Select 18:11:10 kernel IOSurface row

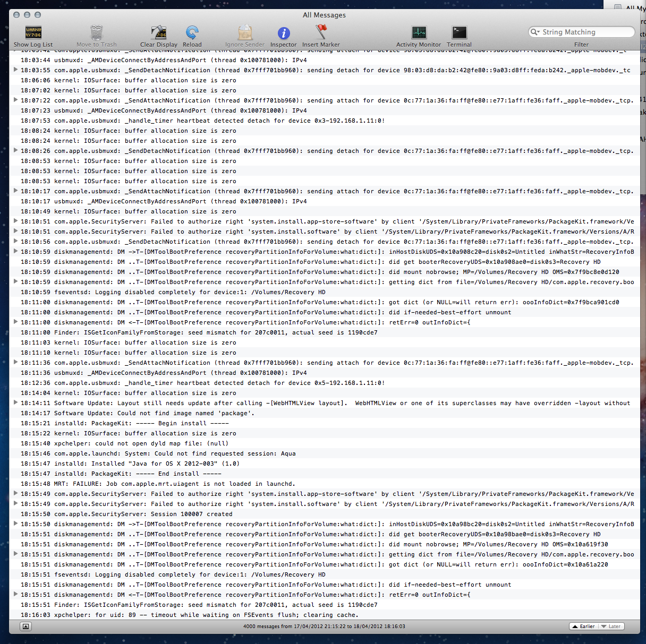pyautogui.click(x=325, y=353)
